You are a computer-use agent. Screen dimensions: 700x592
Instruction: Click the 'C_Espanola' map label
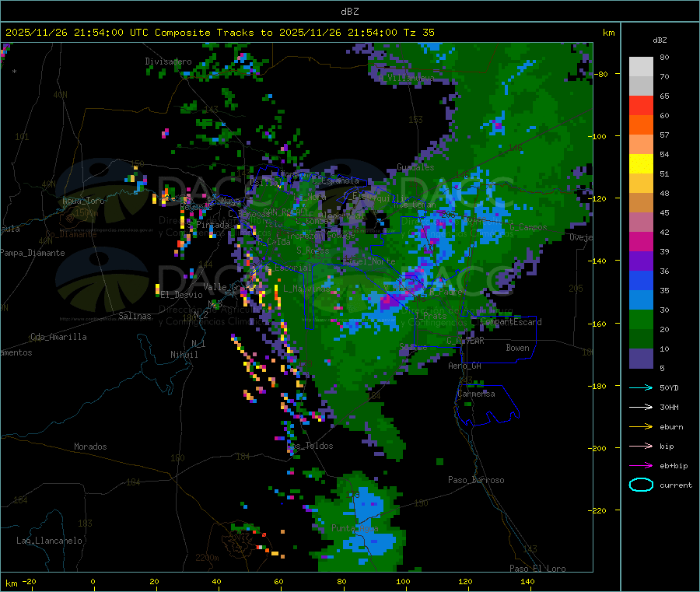[x=335, y=180]
